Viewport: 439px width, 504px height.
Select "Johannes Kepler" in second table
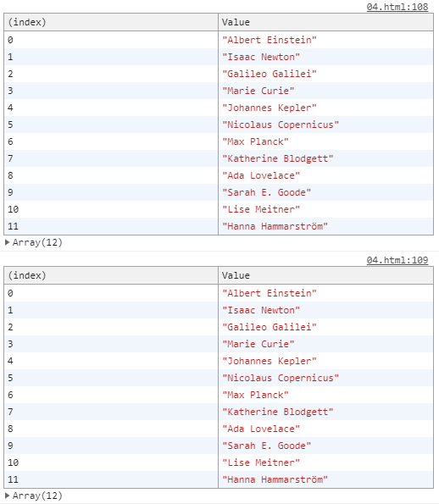tap(270, 361)
